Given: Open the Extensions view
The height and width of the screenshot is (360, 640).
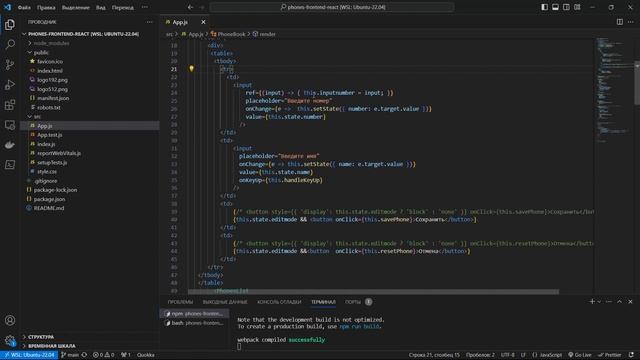Looking at the screenshot, I should tap(10, 105).
